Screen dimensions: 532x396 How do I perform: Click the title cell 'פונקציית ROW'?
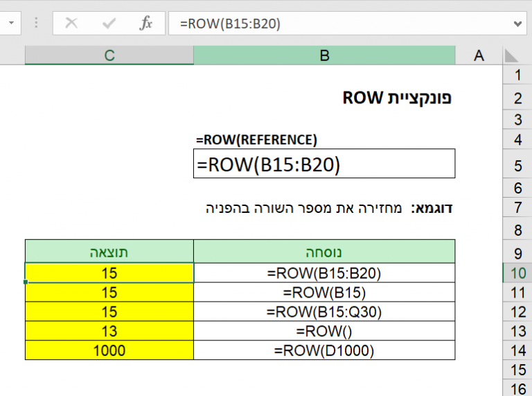397,98
